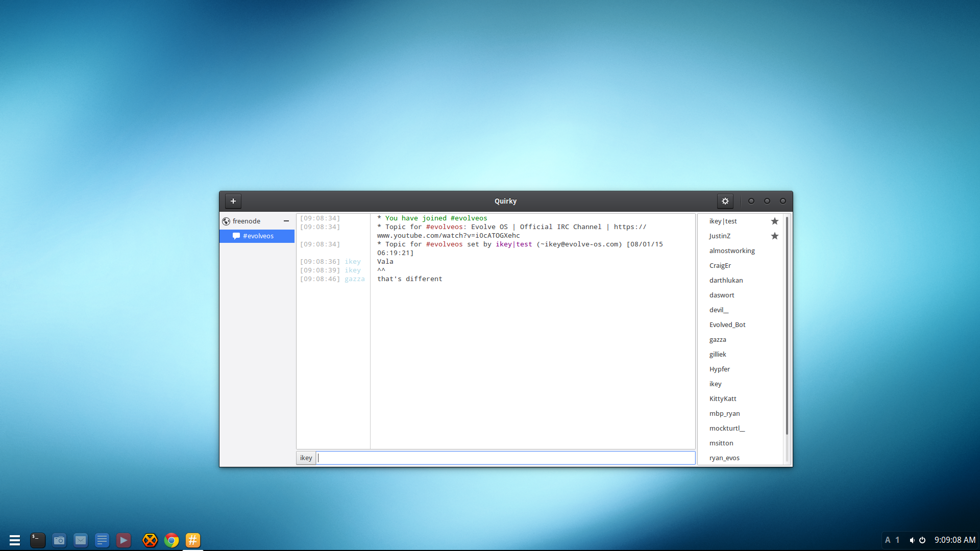Open the camera screenshot app in panel
980x551 pixels.
59,540
